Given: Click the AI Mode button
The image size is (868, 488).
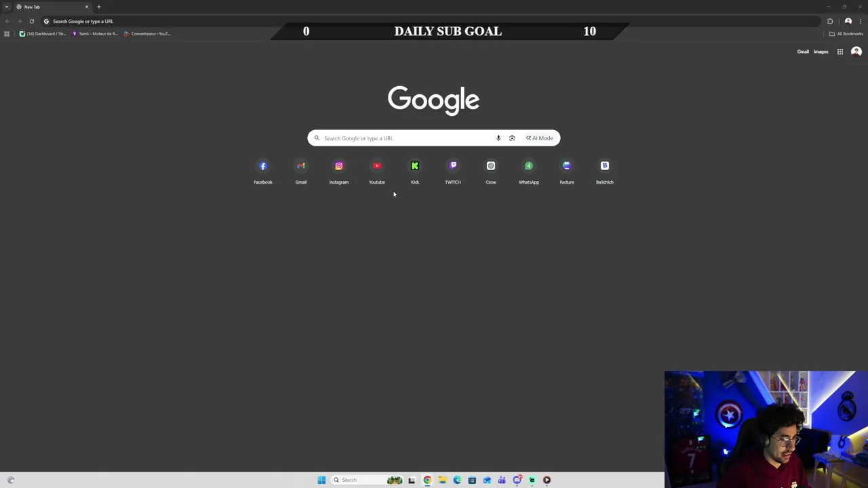Looking at the screenshot, I should pyautogui.click(x=540, y=138).
